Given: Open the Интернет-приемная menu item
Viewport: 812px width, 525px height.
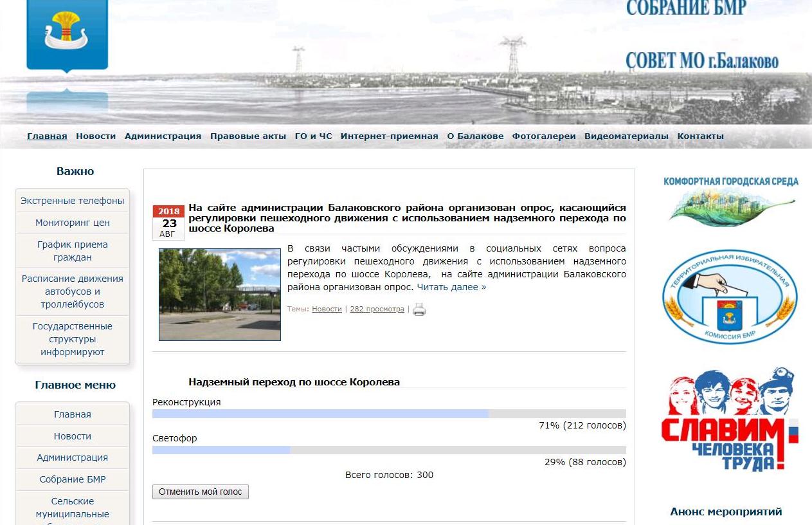Looking at the screenshot, I should [x=389, y=136].
